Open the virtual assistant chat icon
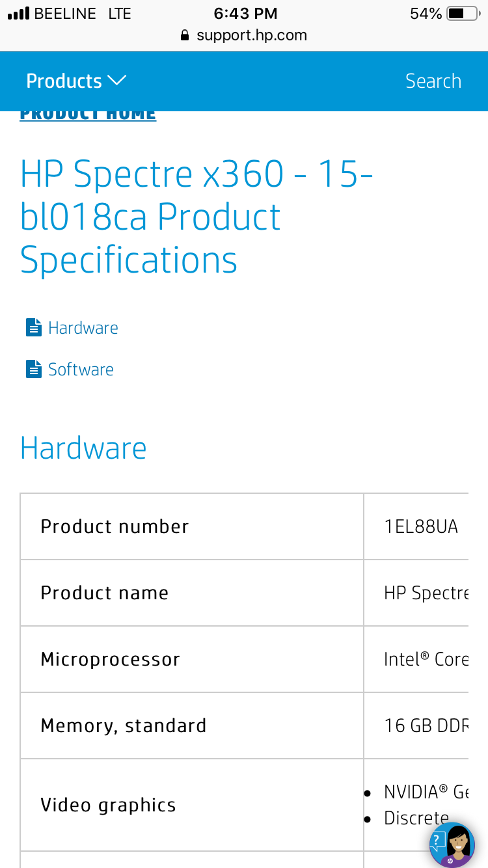Viewport: 488px width, 868px height. pyautogui.click(x=452, y=845)
